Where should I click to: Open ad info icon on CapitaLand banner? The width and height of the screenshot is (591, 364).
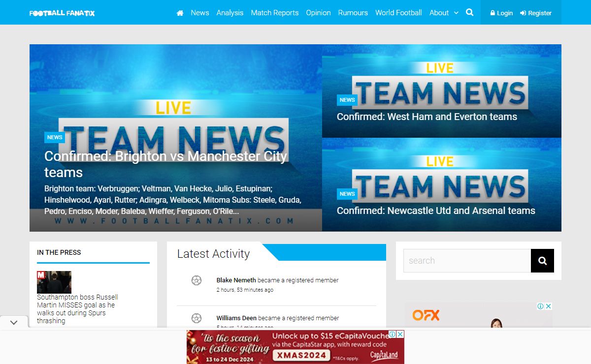393,334
